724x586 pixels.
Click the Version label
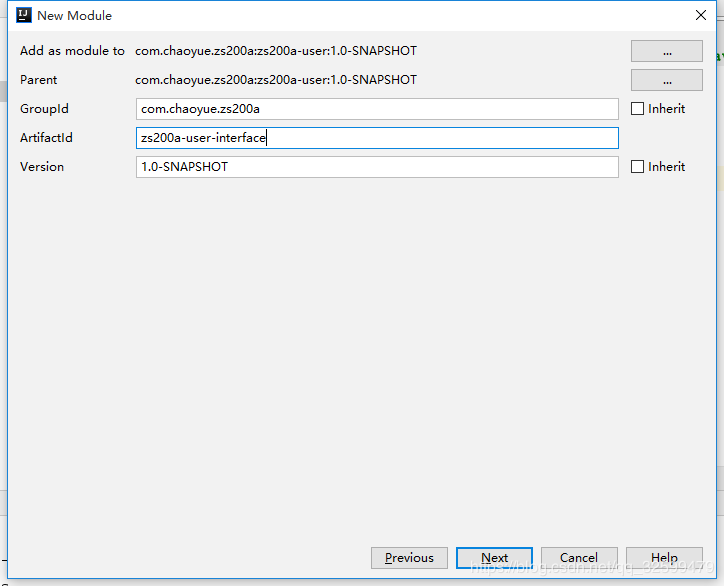pyautogui.click(x=42, y=167)
